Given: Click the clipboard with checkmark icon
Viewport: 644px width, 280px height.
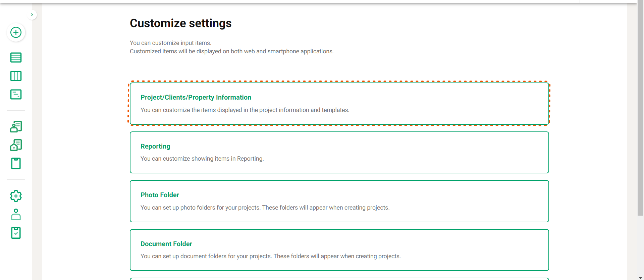Looking at the screenshot, I should point(16,233).
